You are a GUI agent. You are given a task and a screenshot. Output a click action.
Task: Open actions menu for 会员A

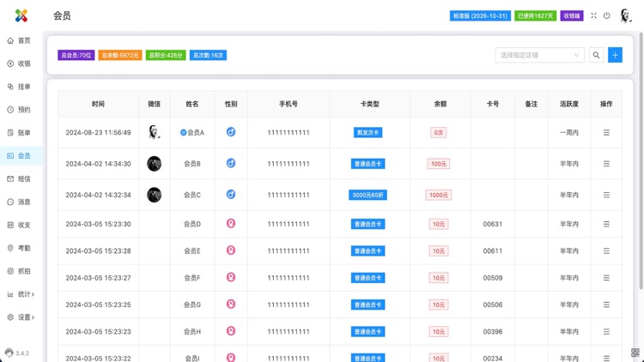(606, 133)
